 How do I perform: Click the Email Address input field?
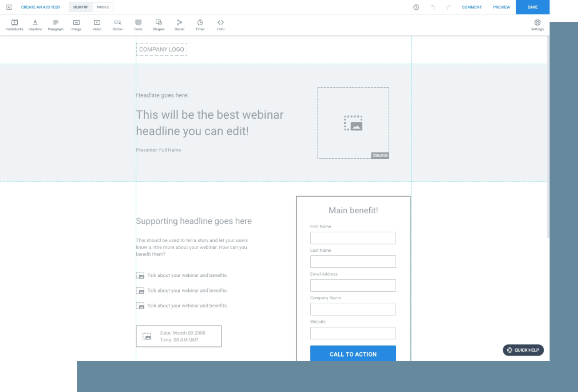pyautogui.click(x=353, y=285)
